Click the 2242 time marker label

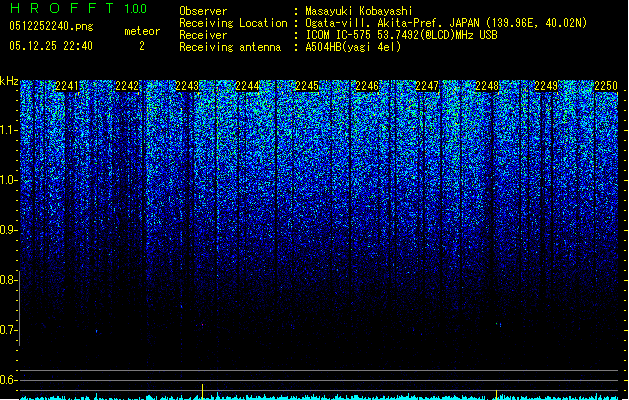pyautogui.click(x=127, y=86)
